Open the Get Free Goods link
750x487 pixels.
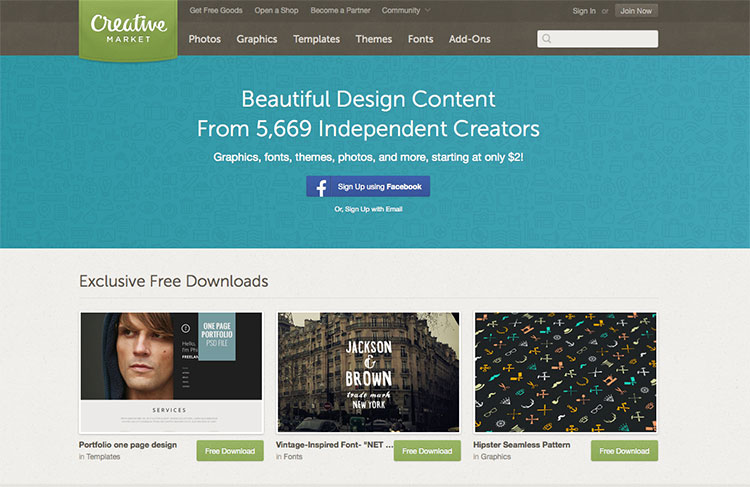coord(216,11)
